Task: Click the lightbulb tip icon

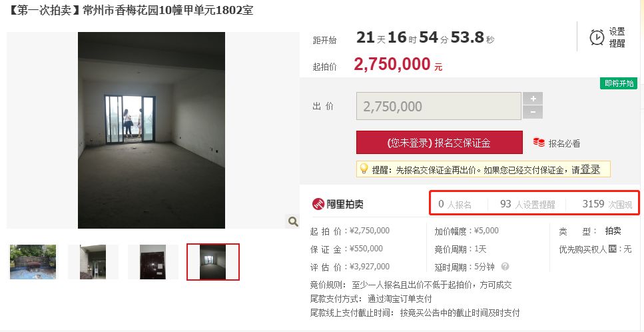Action: pyautogui.click(x=364, y=169)
